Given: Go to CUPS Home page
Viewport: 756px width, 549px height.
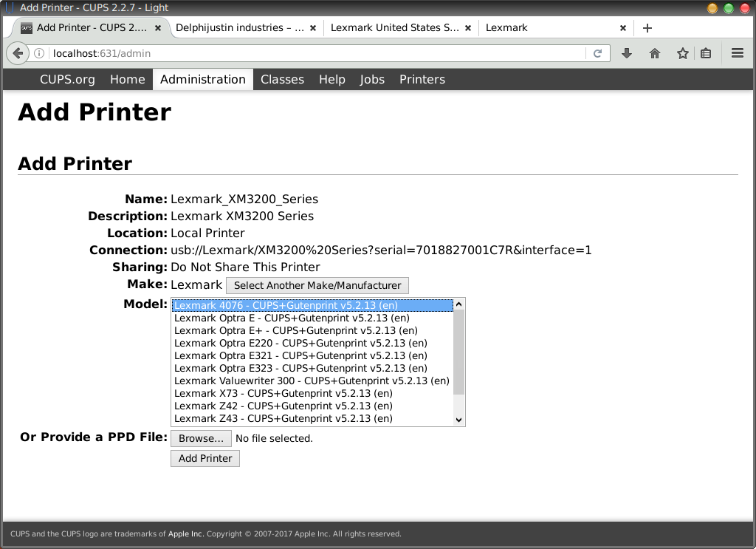Looking at the screenshot, I should tap(127, 79).
